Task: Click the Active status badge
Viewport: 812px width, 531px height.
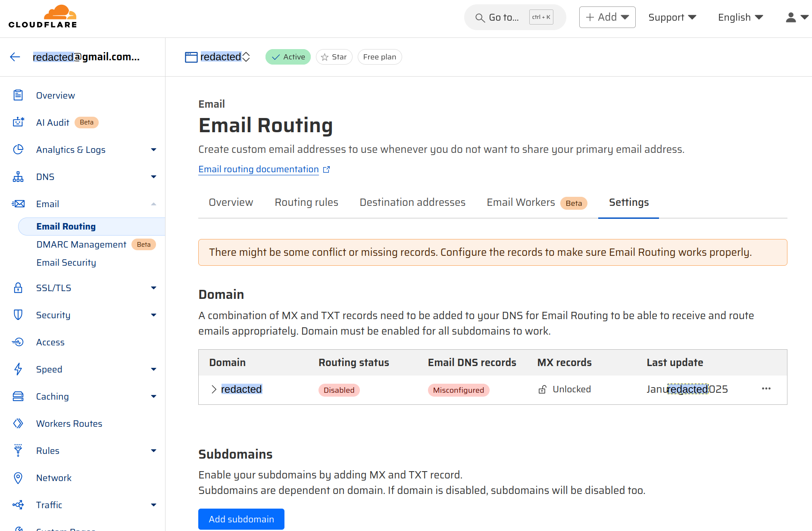Action: [288, 57]
